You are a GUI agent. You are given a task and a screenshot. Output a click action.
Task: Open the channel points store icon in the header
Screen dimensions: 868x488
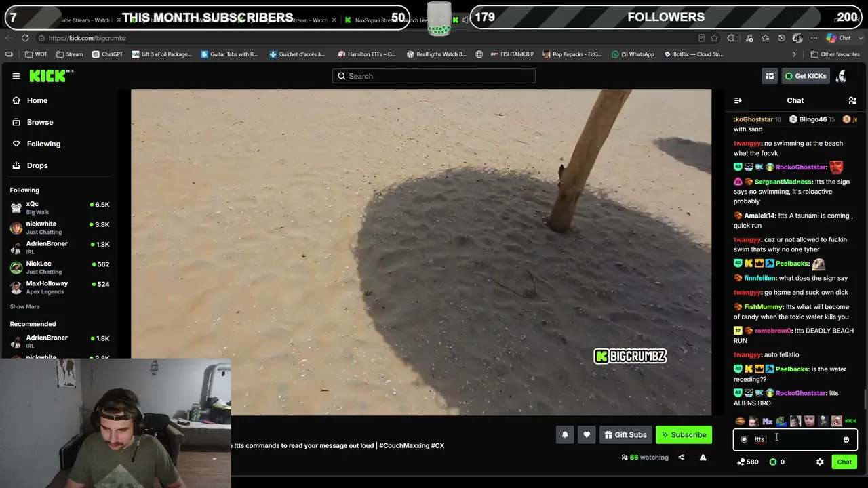pyautogui.click(x=770, y=76)
